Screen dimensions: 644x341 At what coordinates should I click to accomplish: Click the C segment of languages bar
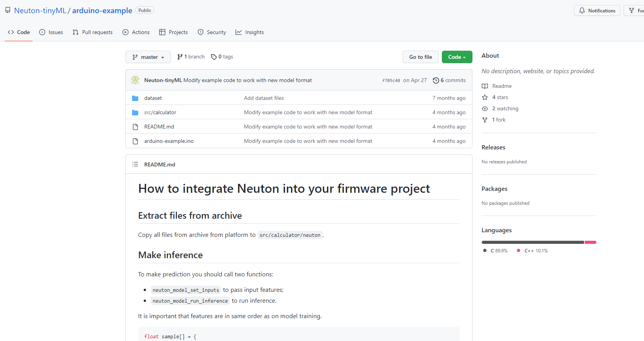click(x=532, y=242)
